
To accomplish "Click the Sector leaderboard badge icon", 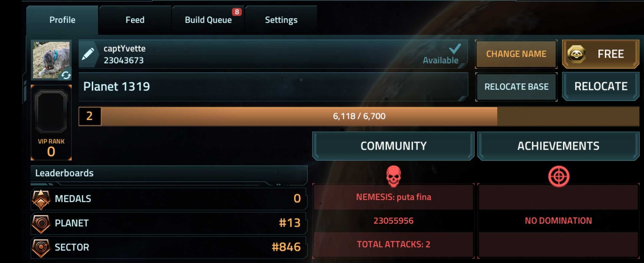I will pyautogui.click(x=41, y=248).
